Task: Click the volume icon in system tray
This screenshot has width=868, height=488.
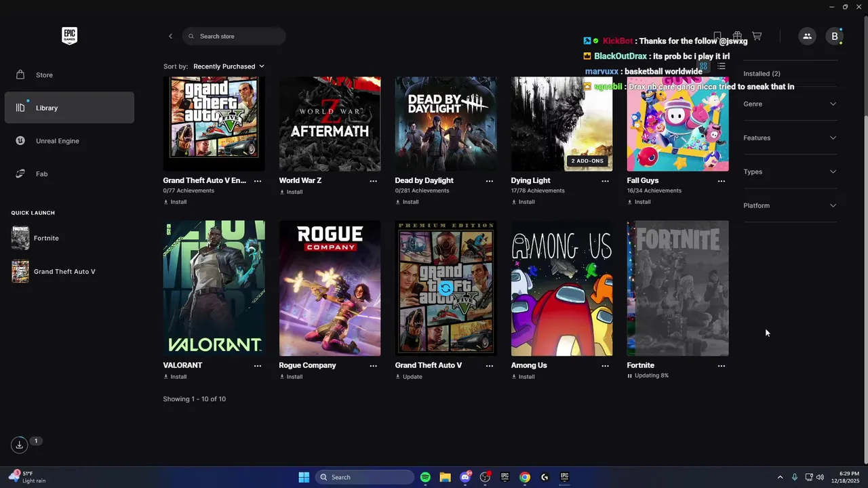Action: (821, 477)
